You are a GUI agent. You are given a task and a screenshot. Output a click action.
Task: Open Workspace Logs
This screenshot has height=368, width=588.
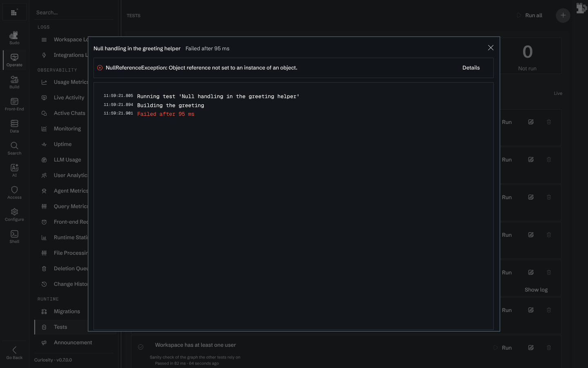65,40
